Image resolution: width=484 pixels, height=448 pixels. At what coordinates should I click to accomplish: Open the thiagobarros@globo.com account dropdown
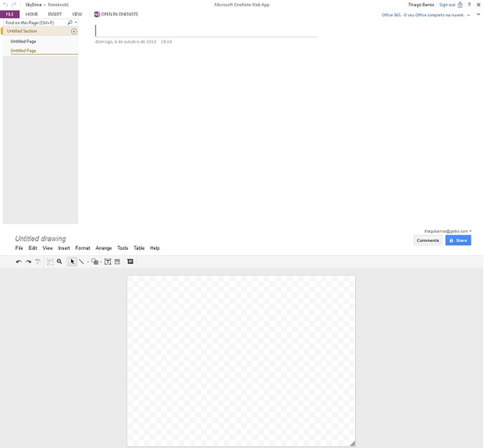click(x=448, y=231)
